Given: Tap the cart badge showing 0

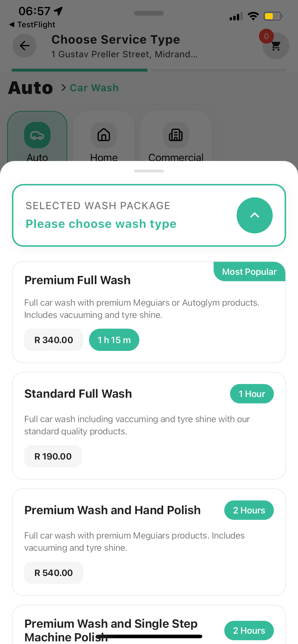Looking at the screenshot, I should pos(266,36).
